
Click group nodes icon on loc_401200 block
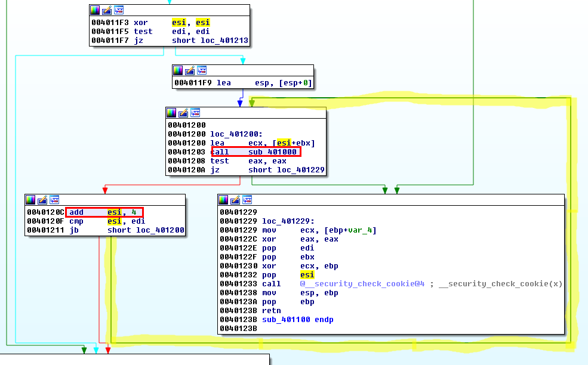click(195, 113)
